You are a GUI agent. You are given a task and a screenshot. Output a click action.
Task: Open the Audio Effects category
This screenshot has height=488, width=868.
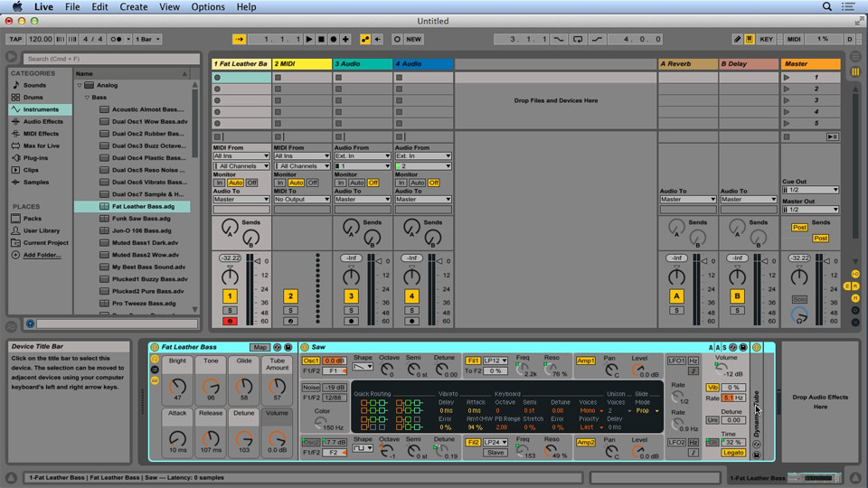click(x=42, y=122)
